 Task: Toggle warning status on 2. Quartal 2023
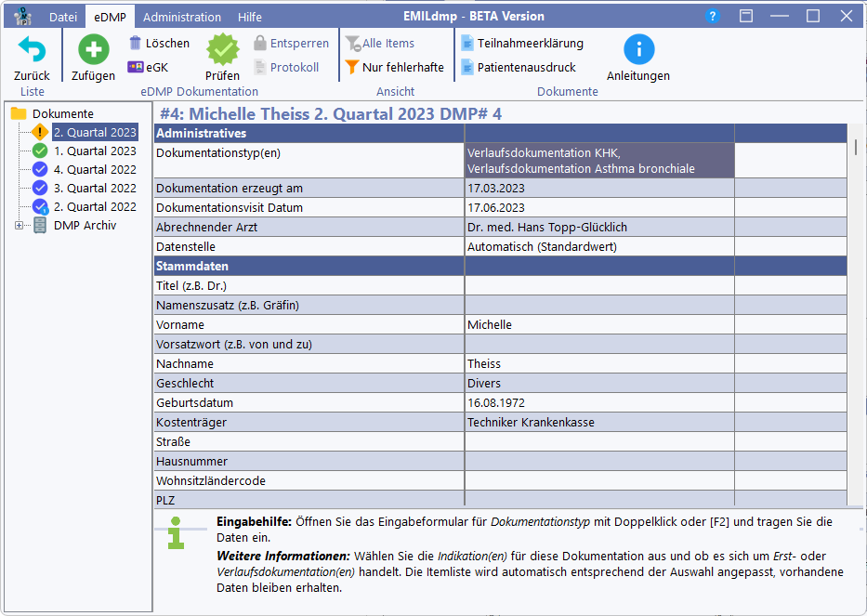click(x=38, y=132)
